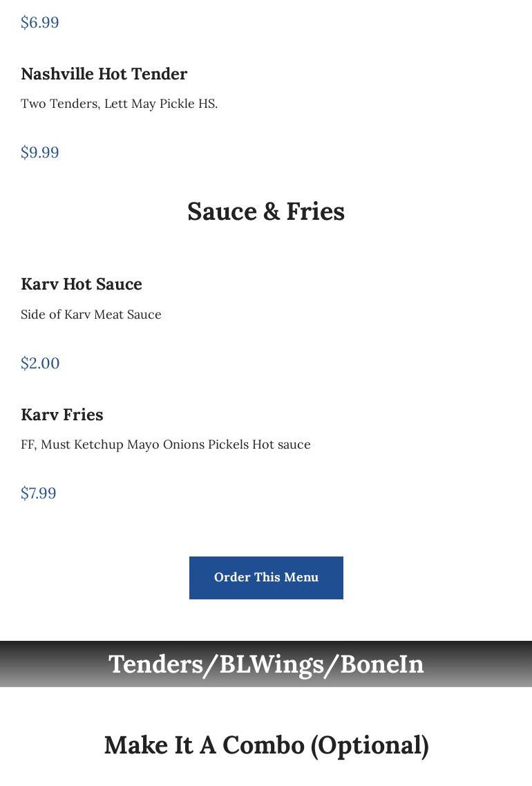Click the $9.99 Nashville Hot Tender price
The image size is (532, 786).
point(40,153)
